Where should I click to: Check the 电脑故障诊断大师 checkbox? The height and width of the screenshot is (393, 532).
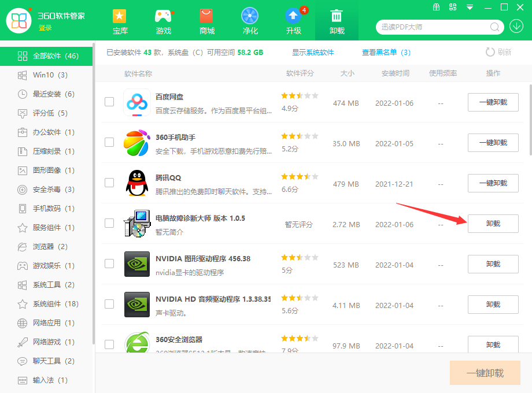109,223
